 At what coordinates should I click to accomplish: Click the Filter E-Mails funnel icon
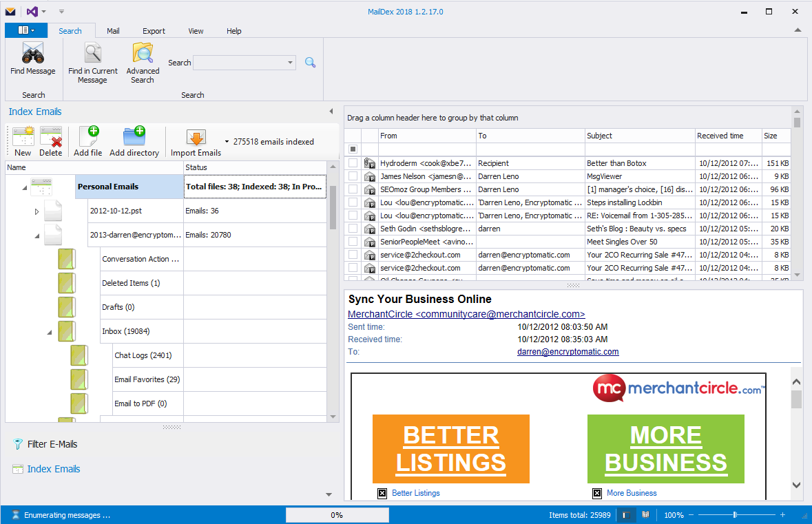coord(18,444)
